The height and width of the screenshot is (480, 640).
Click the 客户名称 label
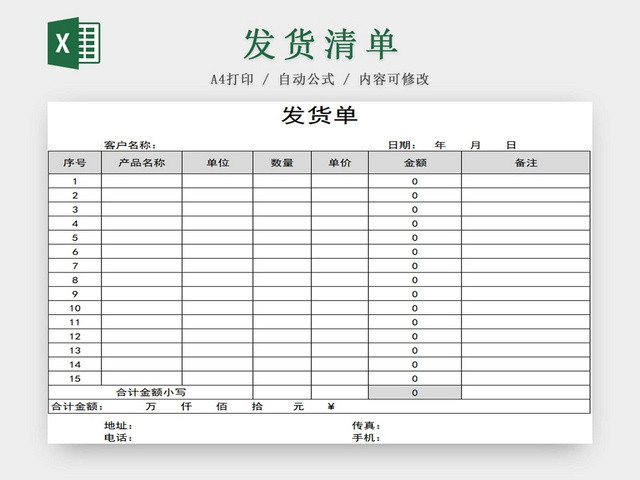[x=130, y=145]
